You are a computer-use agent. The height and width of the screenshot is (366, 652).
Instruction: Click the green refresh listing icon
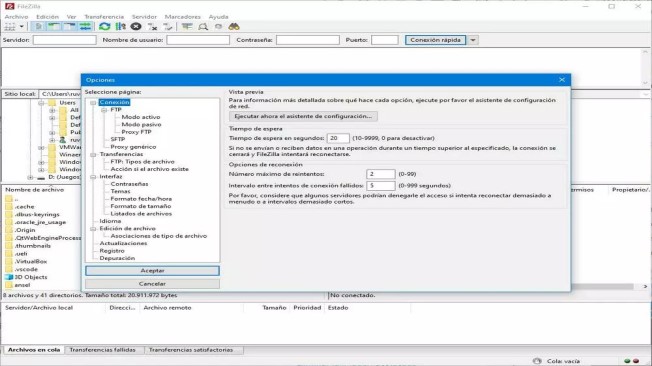pyautogui.click(x=104, y=27)
